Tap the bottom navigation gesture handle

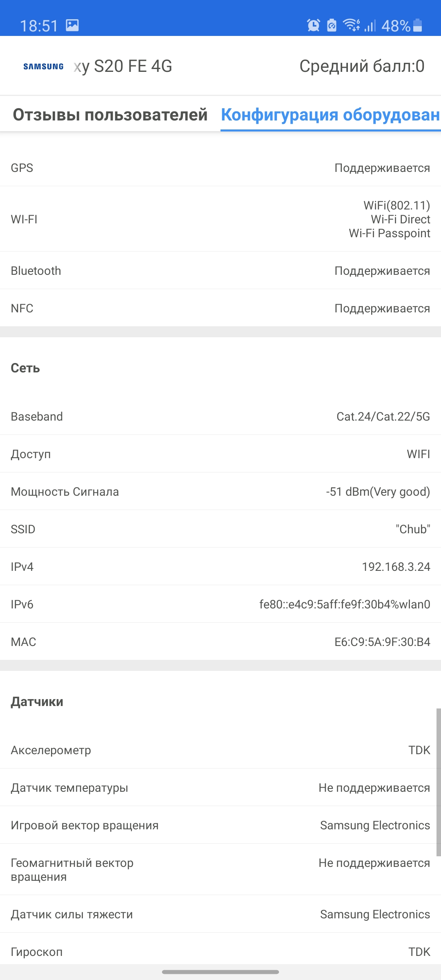tap(220, 972)
